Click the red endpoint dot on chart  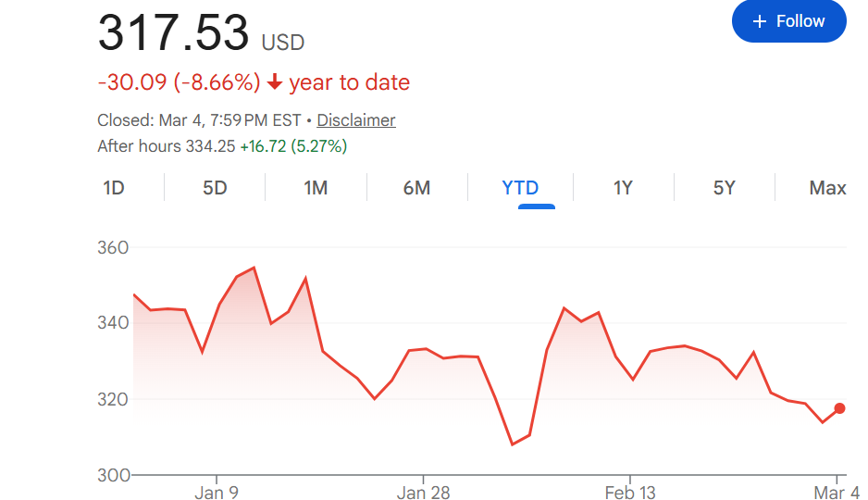click(839, 408)
